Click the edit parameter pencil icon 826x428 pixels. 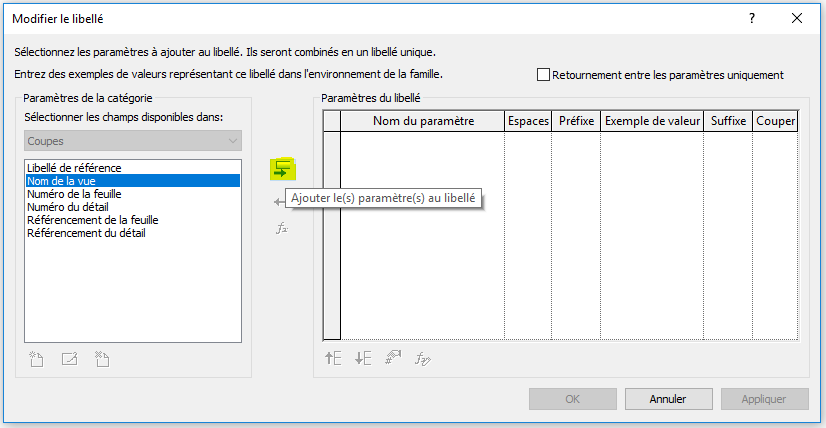(70, 358)
